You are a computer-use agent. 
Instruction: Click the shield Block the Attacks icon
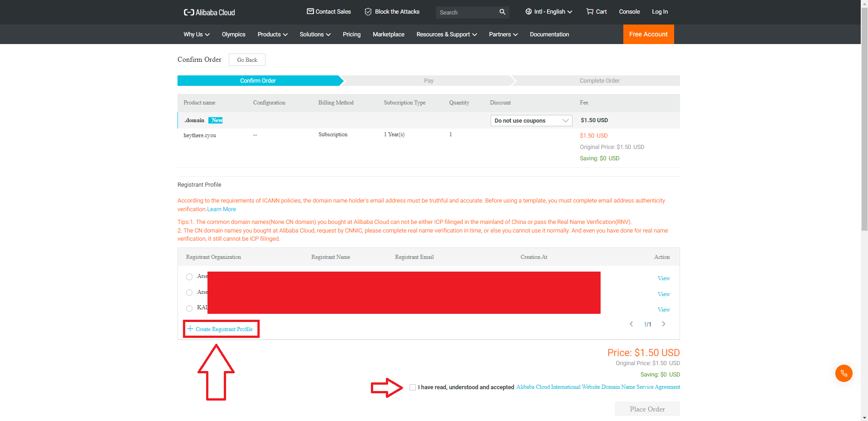click(368, 12)
